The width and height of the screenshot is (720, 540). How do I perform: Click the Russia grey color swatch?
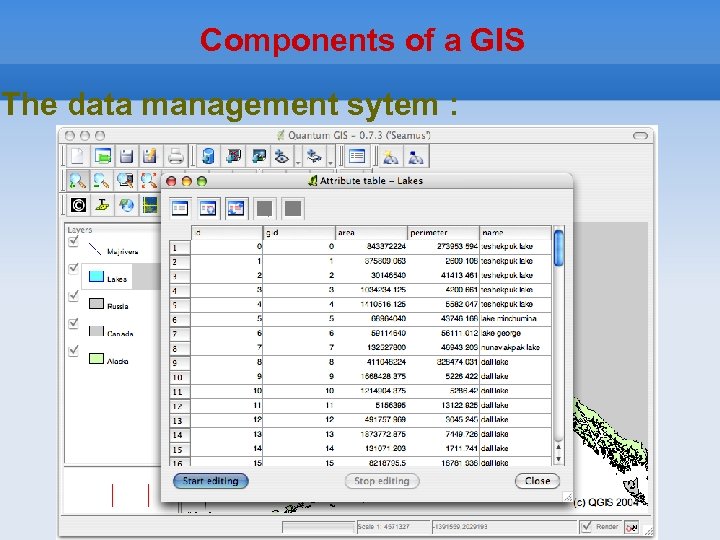click(96, 304)
